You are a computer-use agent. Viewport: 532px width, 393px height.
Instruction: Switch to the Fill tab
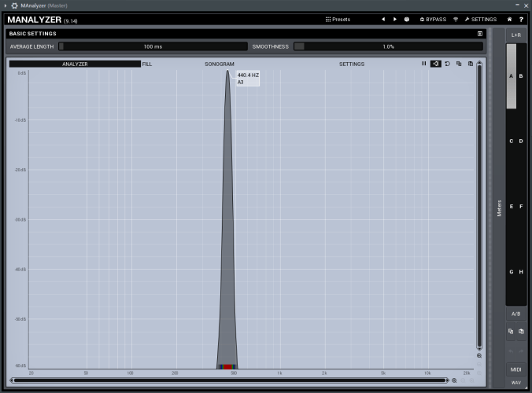(147, 64)
